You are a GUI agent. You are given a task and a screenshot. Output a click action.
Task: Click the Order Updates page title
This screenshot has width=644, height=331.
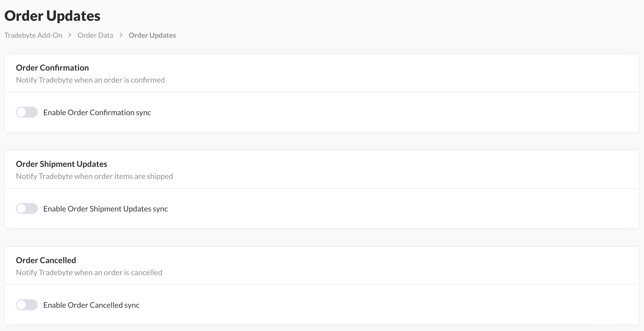point(52,16)
